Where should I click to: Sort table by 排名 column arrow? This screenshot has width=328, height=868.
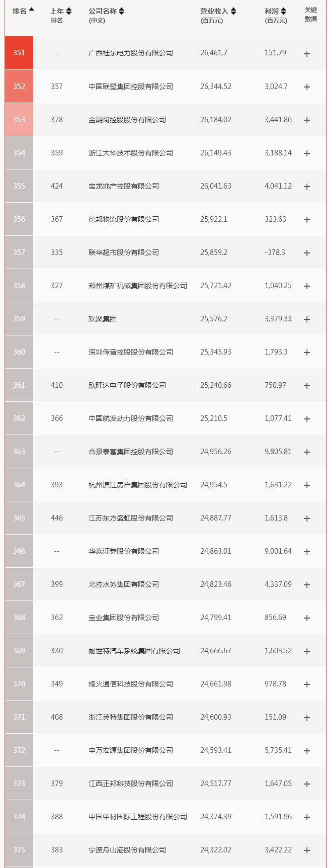click(x=32, y=10)
